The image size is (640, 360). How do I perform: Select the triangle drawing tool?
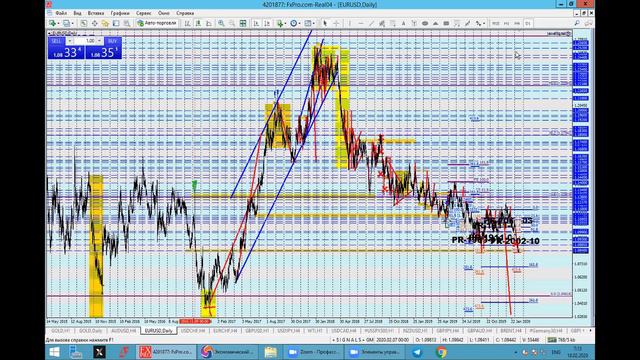[x=436, y=23]
